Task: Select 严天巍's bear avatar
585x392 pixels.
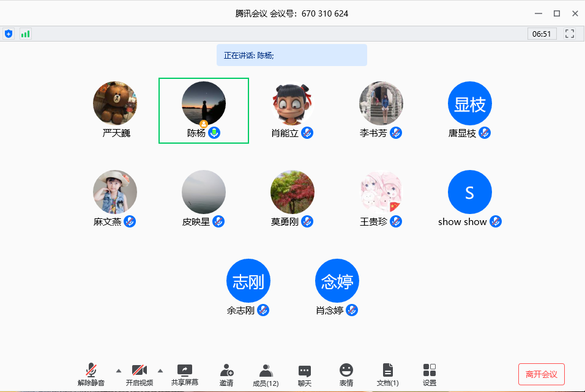Action: (115, 103)
